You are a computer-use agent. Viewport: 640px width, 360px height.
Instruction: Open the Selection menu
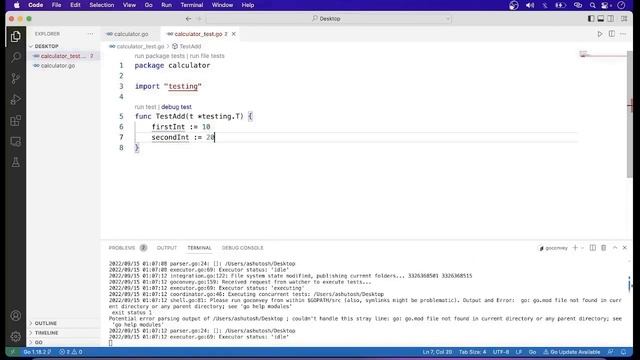(102, 5)
